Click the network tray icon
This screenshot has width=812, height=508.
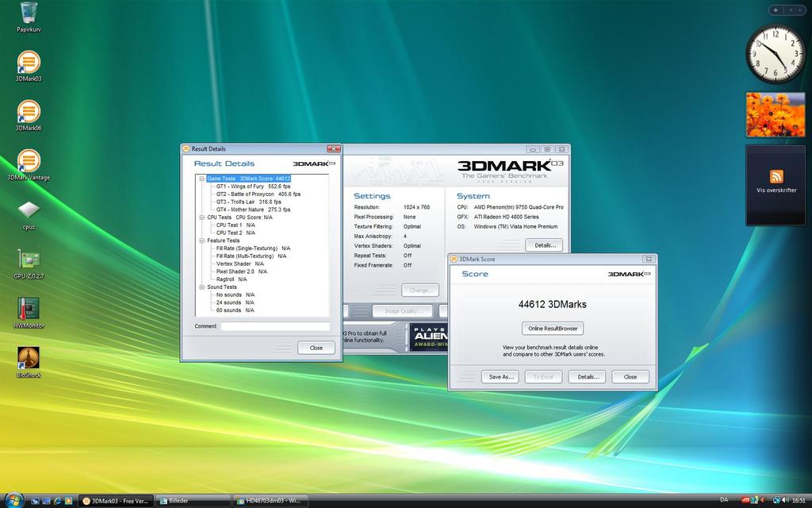click(776, 500)
